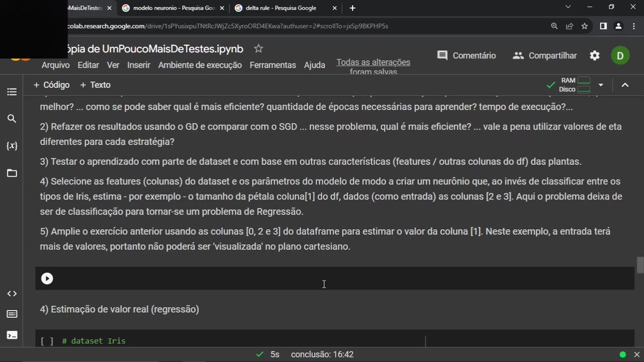Open the Ajuda menu
This screenshot has height=362, width=644.
pyautogui.click(x=314, y=65)
